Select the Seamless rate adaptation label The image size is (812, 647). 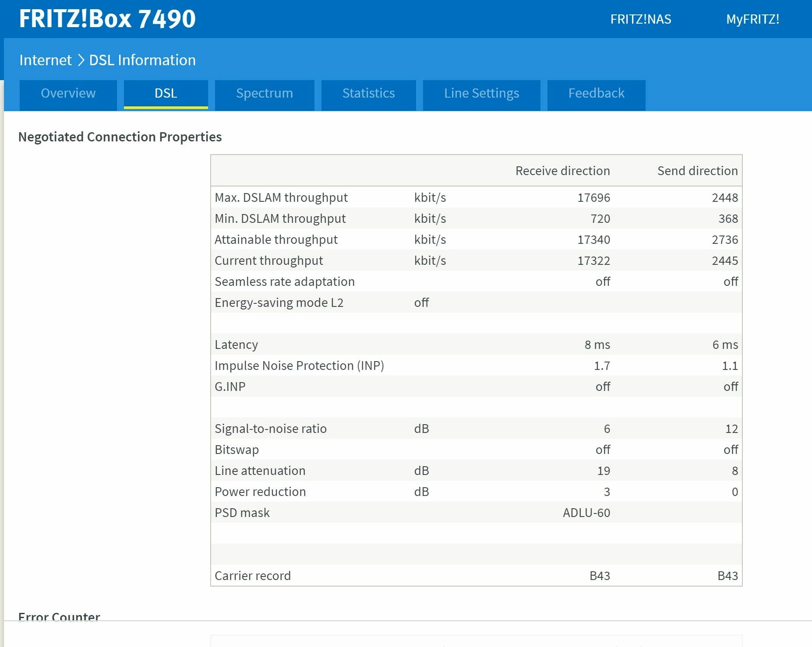pos(285,281)
